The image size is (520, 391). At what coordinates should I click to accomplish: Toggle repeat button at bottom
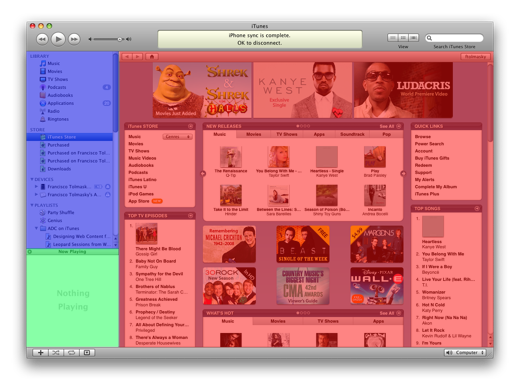(71, 353)
